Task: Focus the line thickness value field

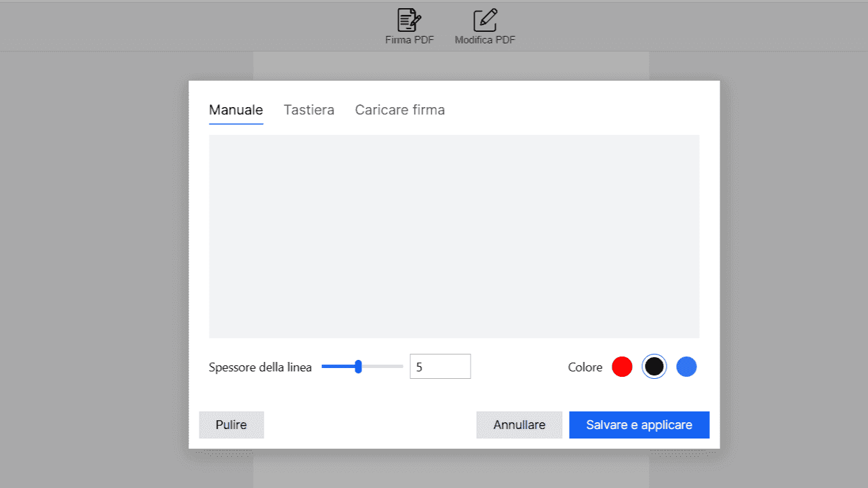Action: 440,367
